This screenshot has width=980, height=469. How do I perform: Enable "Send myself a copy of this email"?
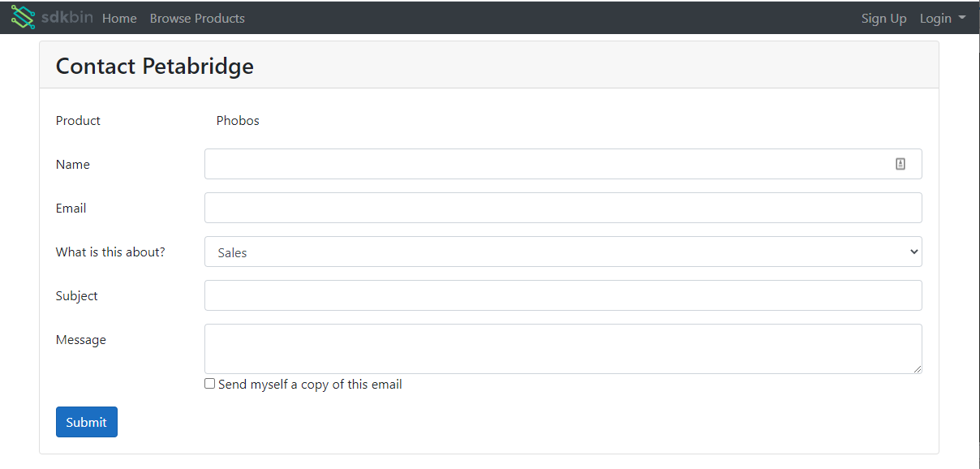(209, 383)
